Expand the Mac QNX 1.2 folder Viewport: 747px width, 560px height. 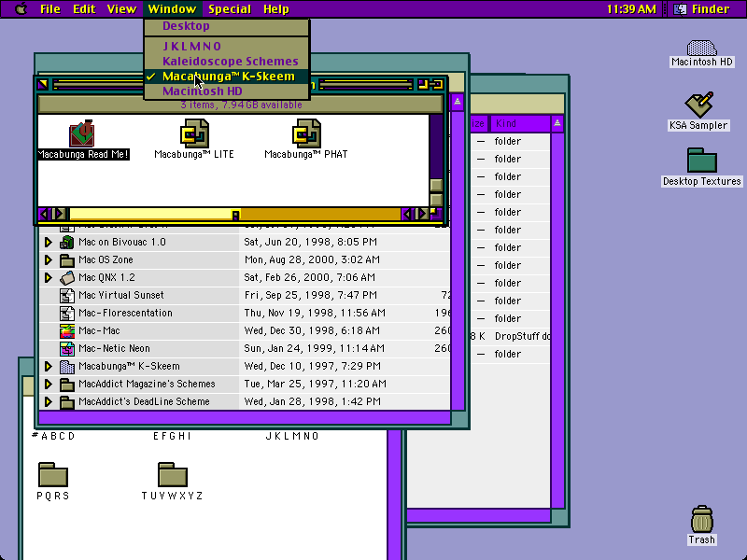49,277
